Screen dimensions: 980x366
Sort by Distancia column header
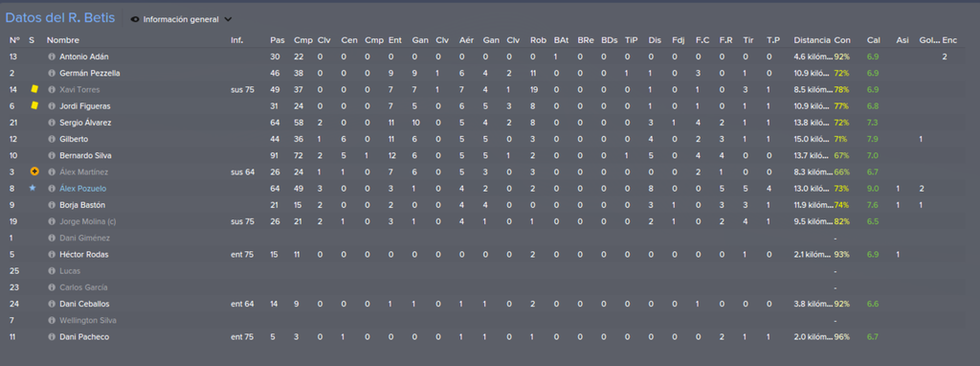pos(812,40)
